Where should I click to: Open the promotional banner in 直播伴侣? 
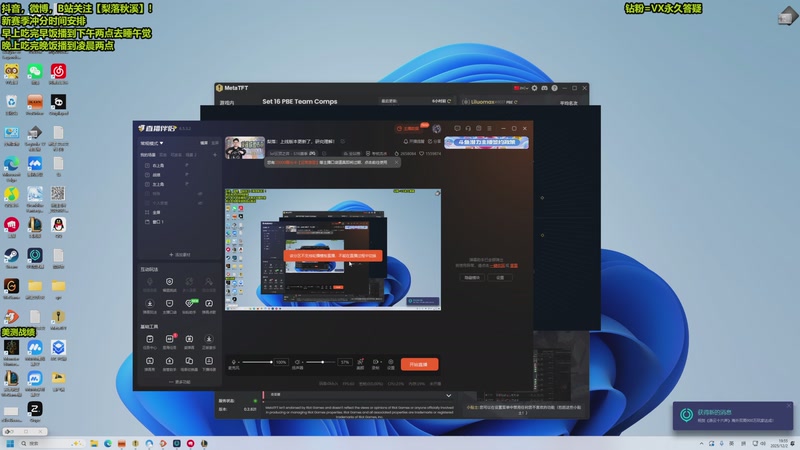[x=486, y=142]
